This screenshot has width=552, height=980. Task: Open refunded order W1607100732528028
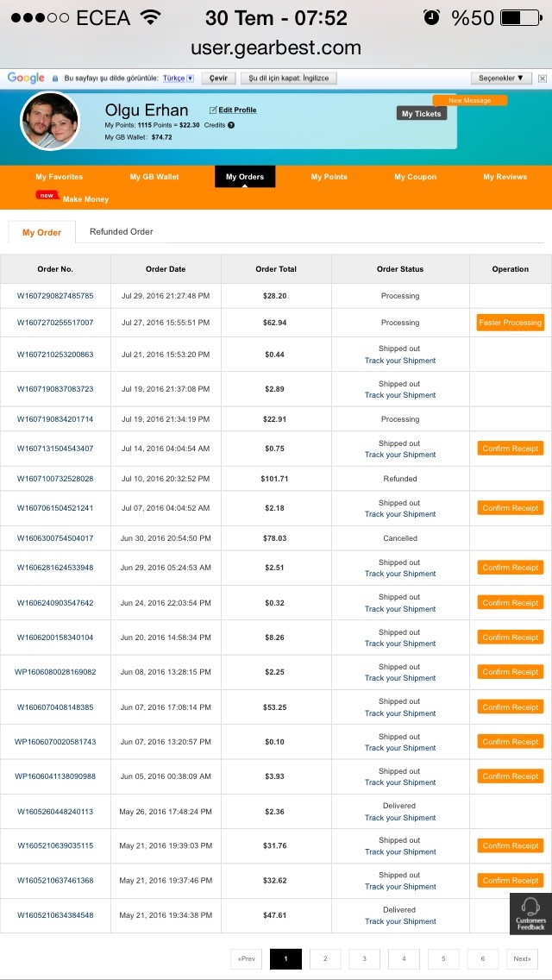(55, 479)
